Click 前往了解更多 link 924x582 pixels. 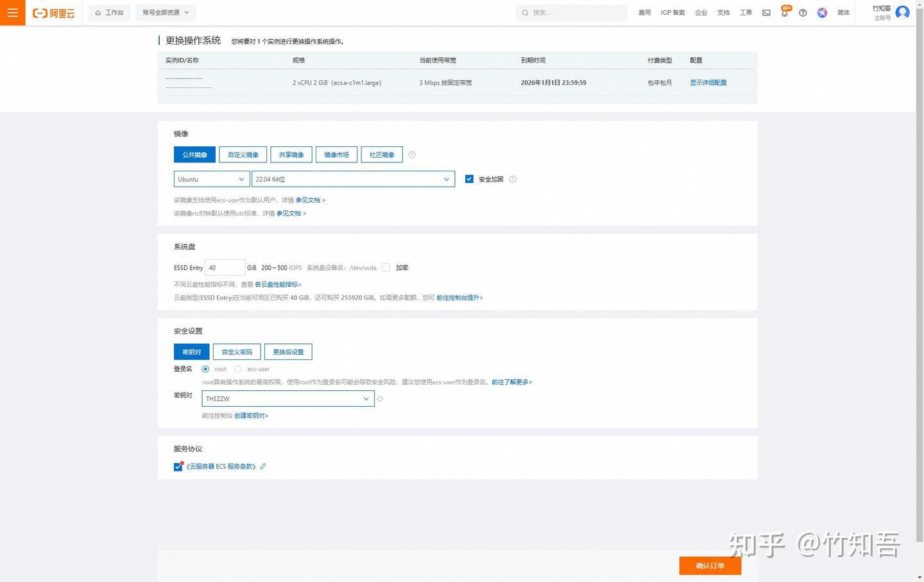tap(511, 382)
